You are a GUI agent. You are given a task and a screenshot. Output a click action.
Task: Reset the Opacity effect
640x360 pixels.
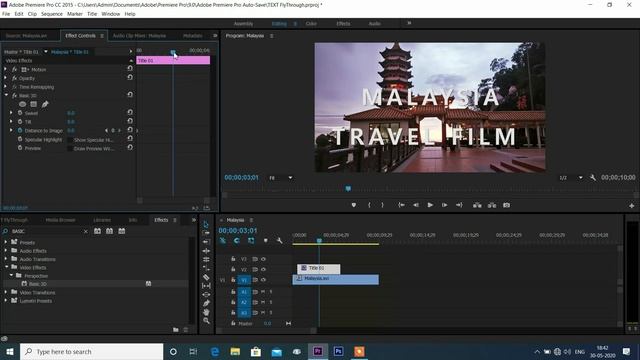[x=130, y=78]
